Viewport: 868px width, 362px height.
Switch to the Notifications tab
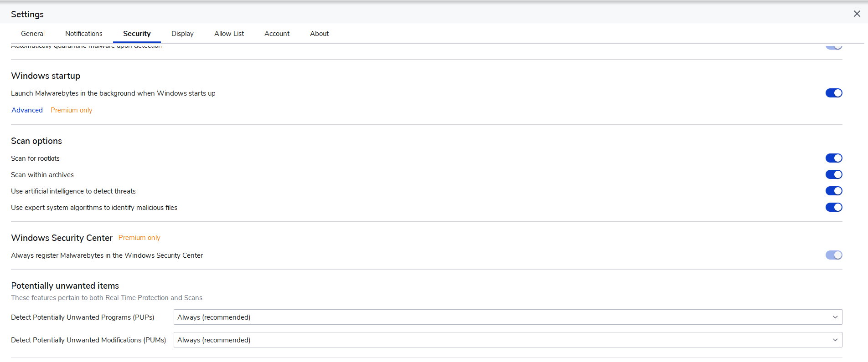point(84,34)
